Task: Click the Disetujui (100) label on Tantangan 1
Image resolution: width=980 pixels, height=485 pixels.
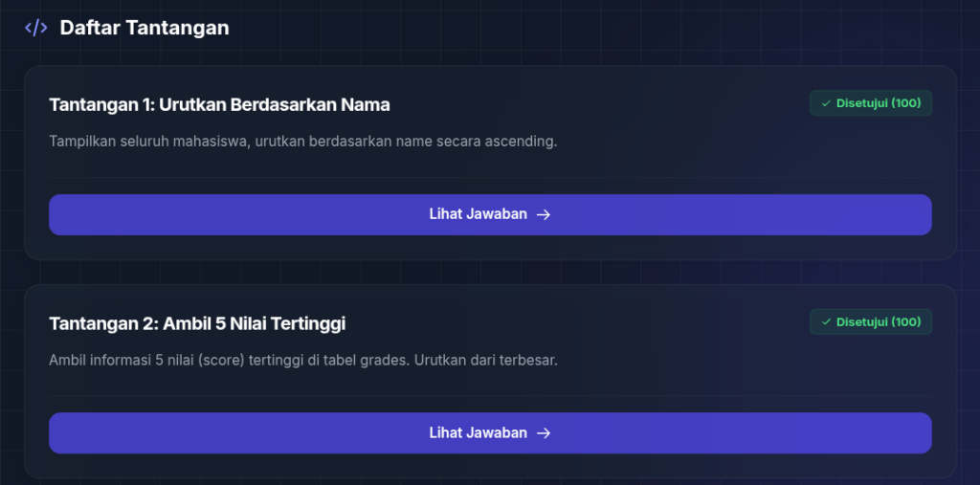Action: [879, 103]
